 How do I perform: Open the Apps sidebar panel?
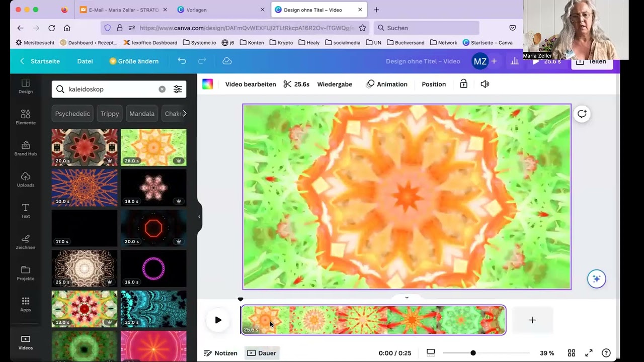26,304
